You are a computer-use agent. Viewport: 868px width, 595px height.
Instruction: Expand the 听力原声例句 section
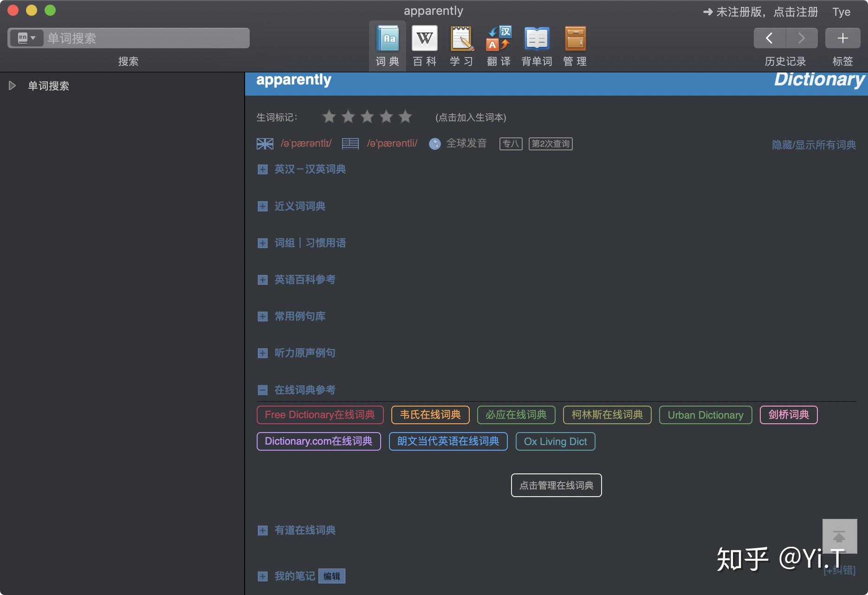coord(263,353)
